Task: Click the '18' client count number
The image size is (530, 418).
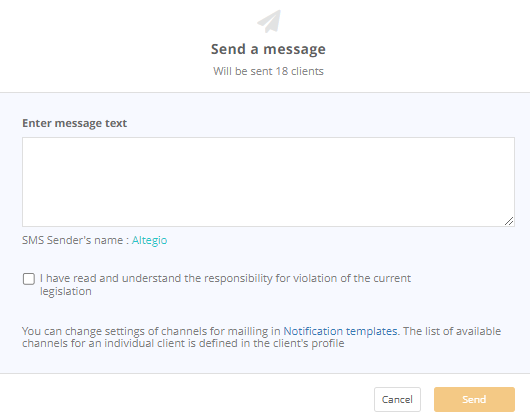Action: (282, 71)
